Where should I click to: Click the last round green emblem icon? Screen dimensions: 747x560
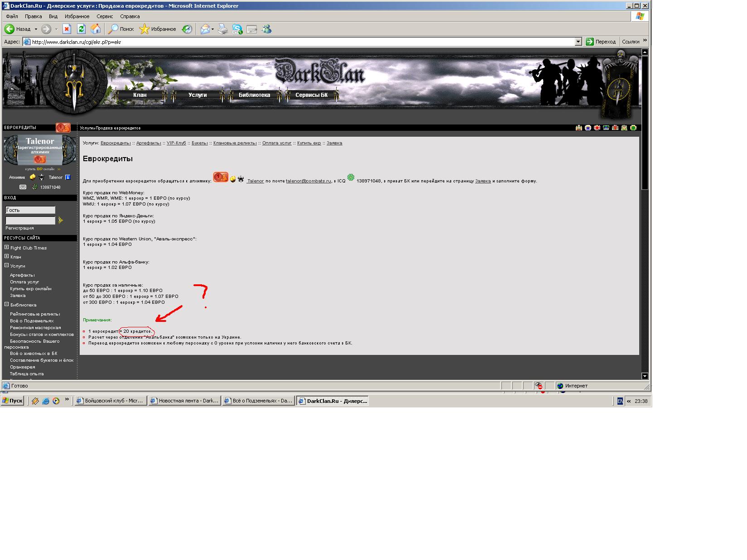tap(633, 128)
